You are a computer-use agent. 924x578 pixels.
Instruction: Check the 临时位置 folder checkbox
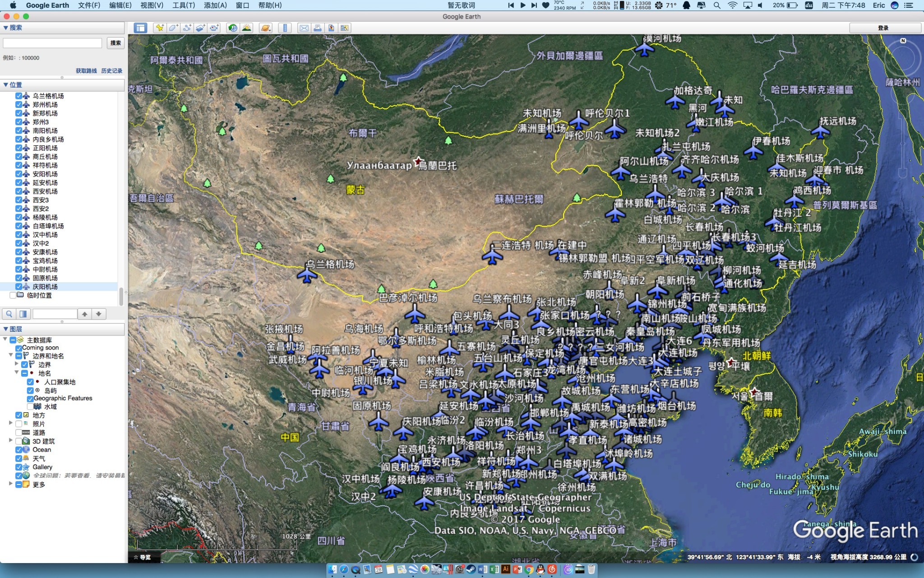(x=13, y=295)
